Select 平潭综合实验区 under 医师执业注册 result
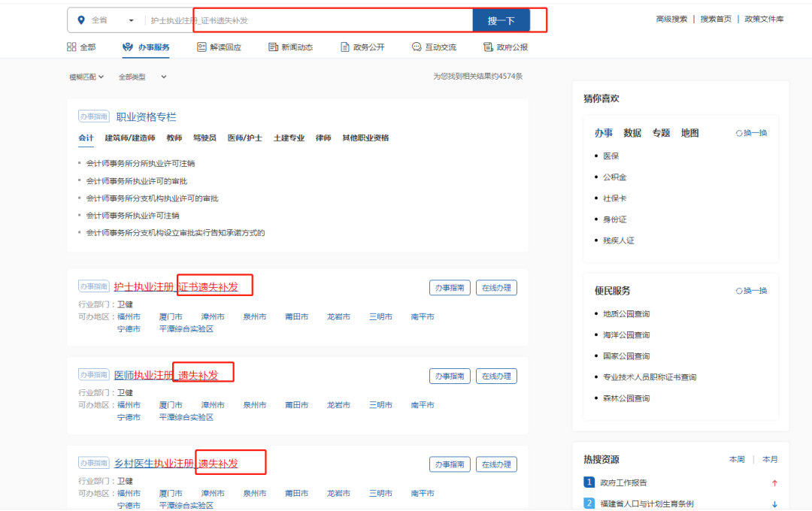This screenshot has height=511, width=812. (x=186, y=417)
